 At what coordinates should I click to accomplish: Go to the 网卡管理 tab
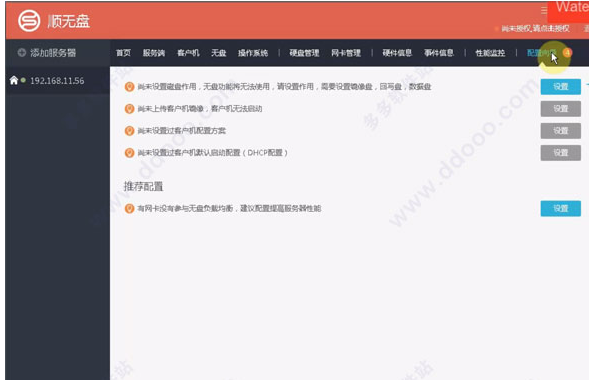346,53
